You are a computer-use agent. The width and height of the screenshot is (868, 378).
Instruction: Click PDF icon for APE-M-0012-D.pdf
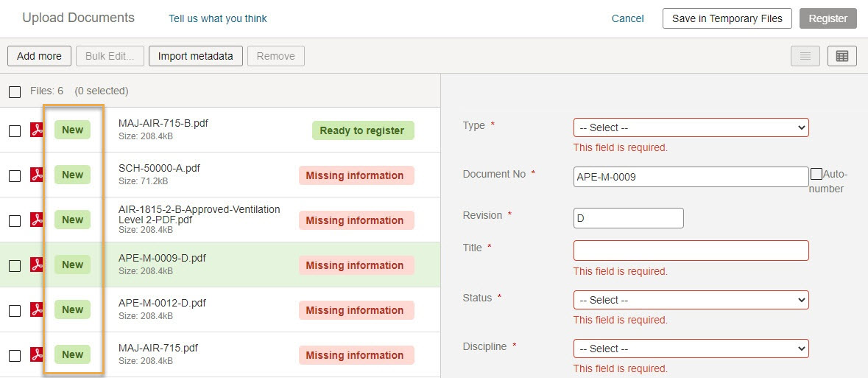(x=37, y=309)
